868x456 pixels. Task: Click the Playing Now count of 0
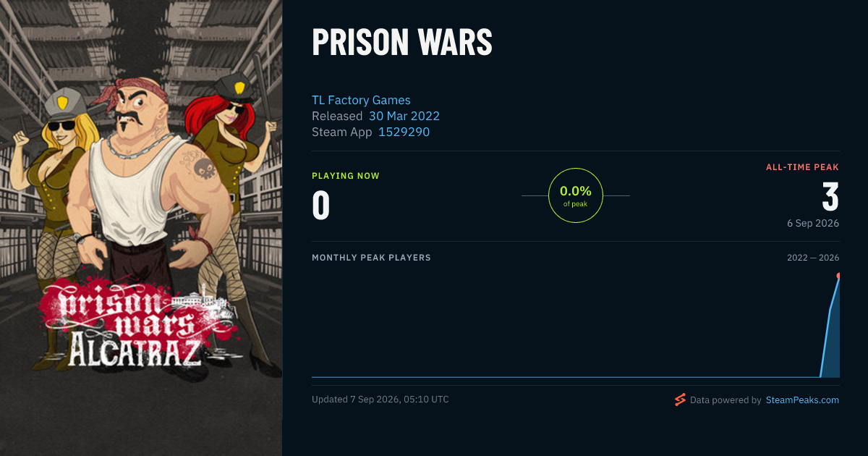(x=321, y=205)
